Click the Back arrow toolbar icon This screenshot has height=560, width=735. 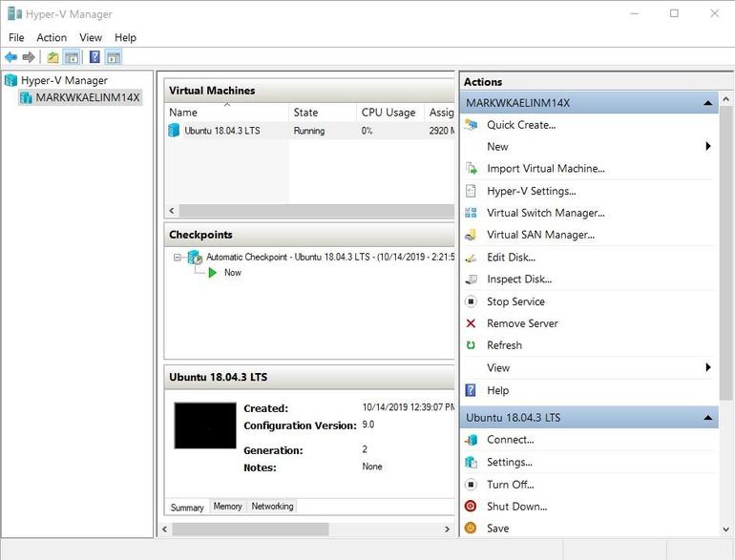click(10, 57)
